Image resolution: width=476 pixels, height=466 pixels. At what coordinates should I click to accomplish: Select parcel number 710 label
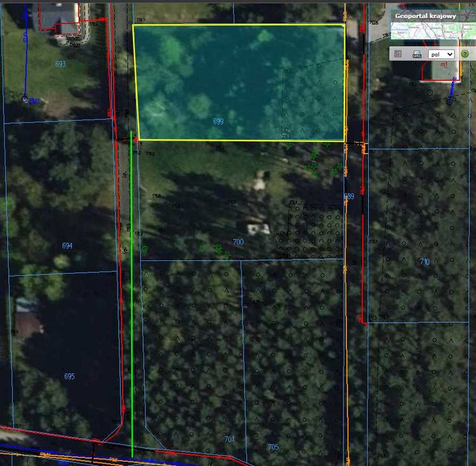(425, 262)
